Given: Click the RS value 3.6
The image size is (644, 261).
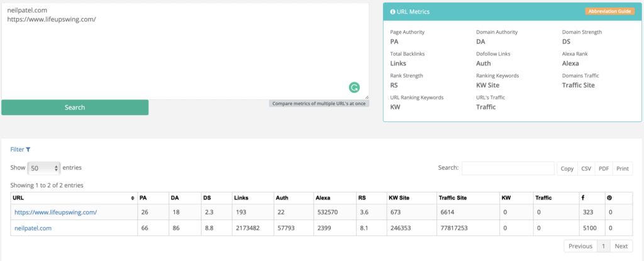Looking at the screenshot, I should (365, 213).
